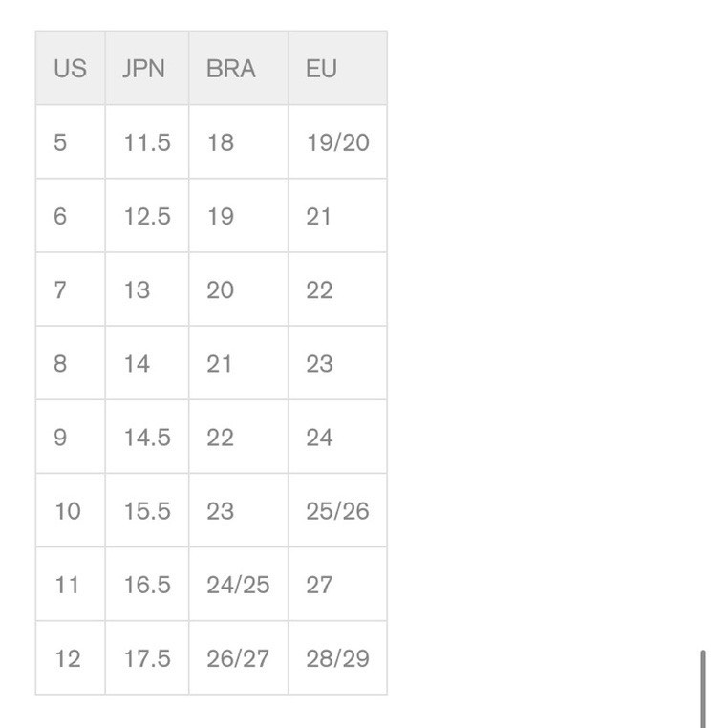Click the vertical scrollbar thumb

click(703, 688)
